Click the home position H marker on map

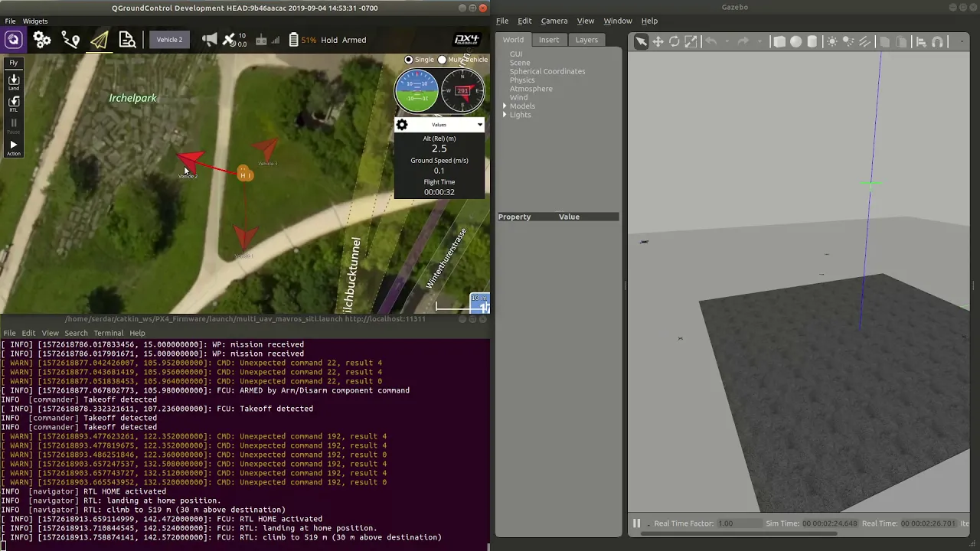point(244,175)
